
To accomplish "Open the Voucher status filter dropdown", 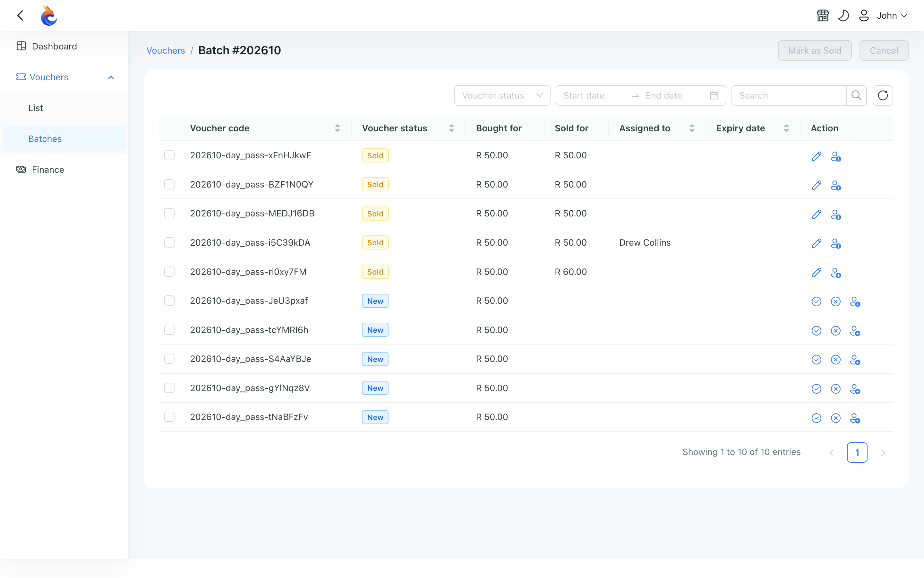I will (x=502, y=95).
